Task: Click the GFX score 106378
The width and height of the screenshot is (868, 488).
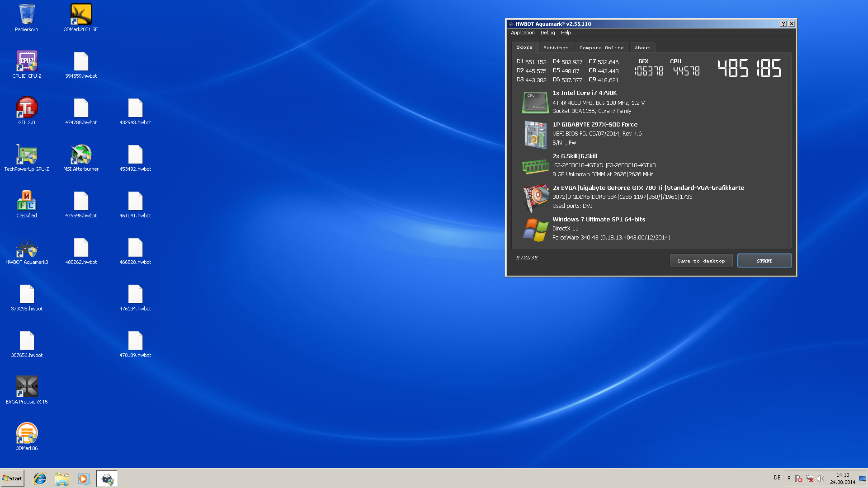Action: (x=649, y=71)
